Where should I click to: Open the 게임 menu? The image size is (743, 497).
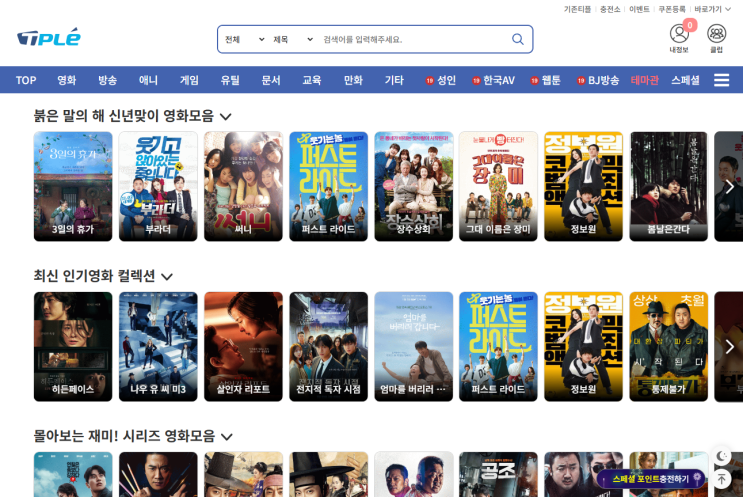[x=189, y=80]
